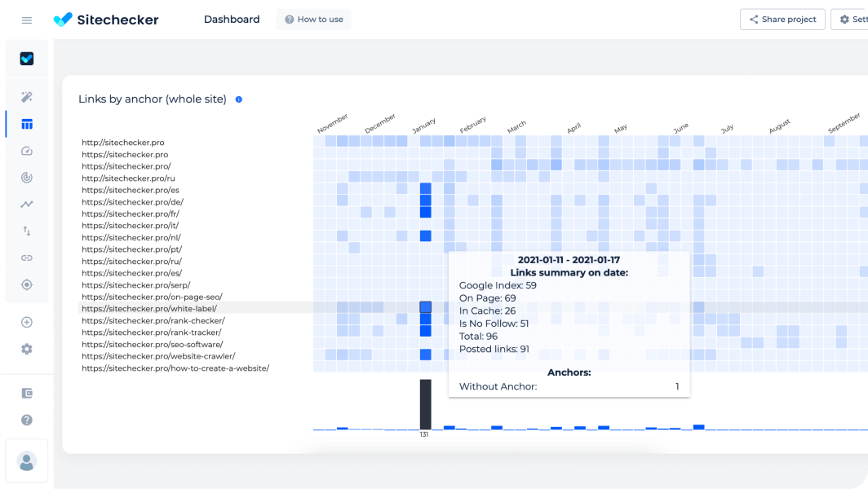Select the https://sitechecker.pro/nl/ row label
This screenshot has height=489, width=868.
(x=131, y=237)
